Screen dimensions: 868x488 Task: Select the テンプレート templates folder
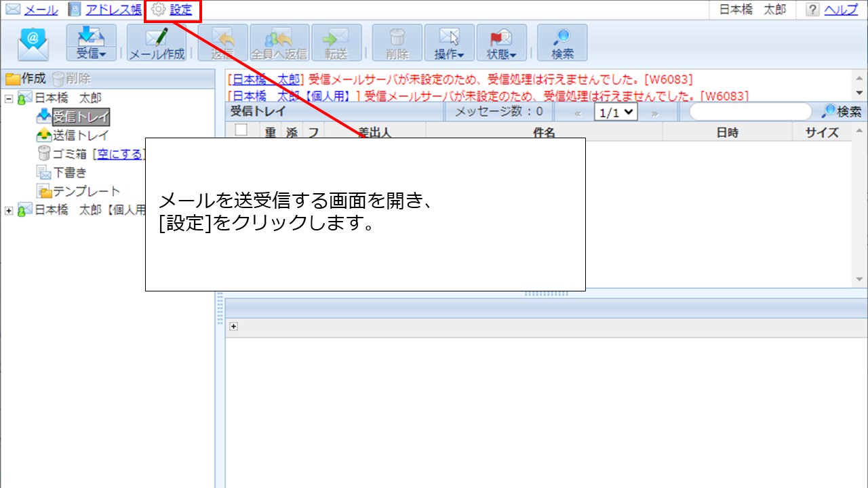pos(87,191)
